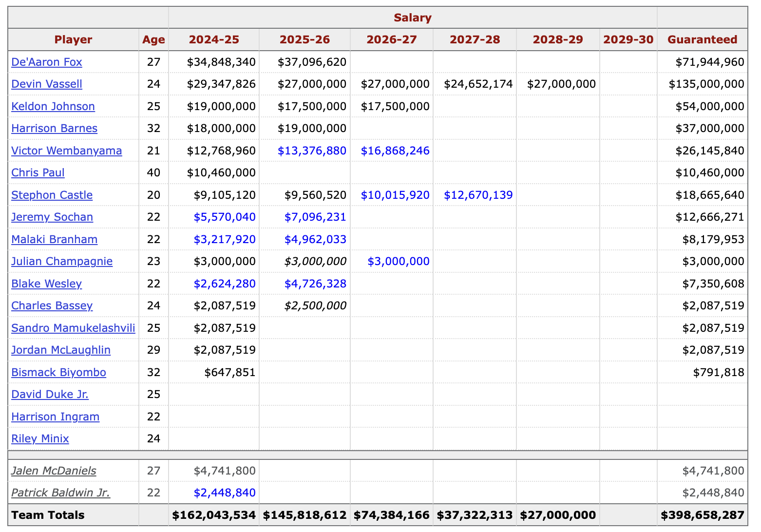Viewport: 761px width, 532px height.
Task: Click Blake Wesley's name
Action: coord(46,284)
